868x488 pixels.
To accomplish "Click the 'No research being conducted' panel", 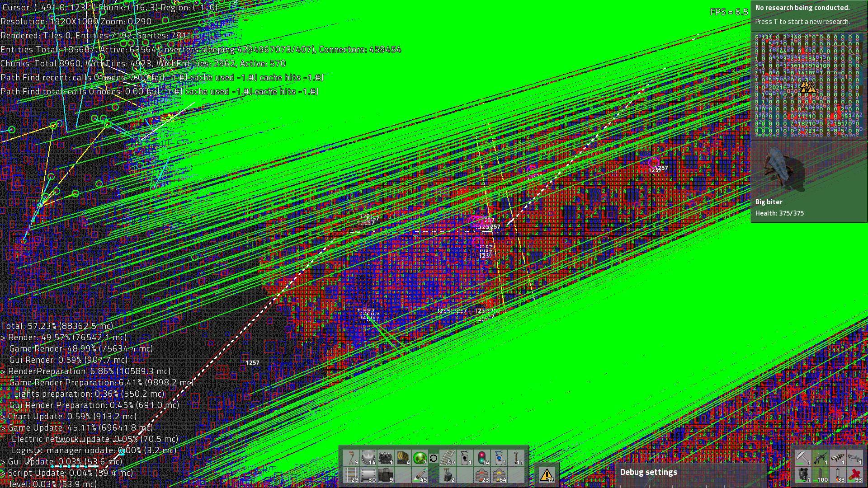I will tap(809, 15).
